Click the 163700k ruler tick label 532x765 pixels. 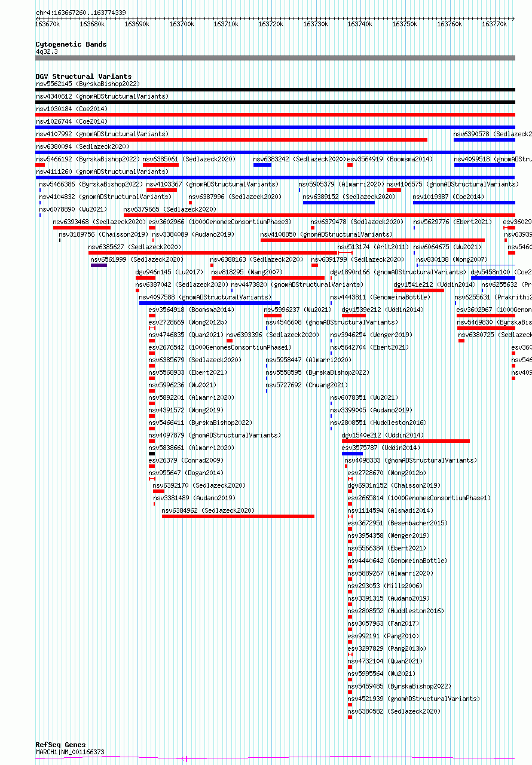tap(182, 24)
